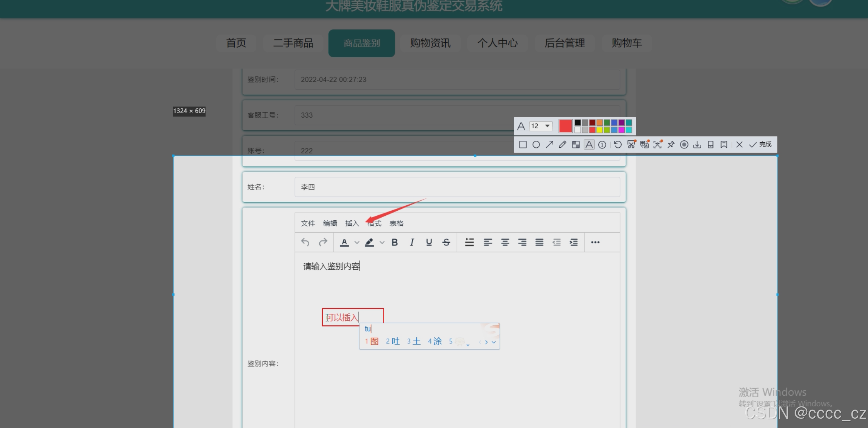Viewport: 868px width, 428px height.
Task: Select the rectangle annotation tool
Action: pos(523,145)
